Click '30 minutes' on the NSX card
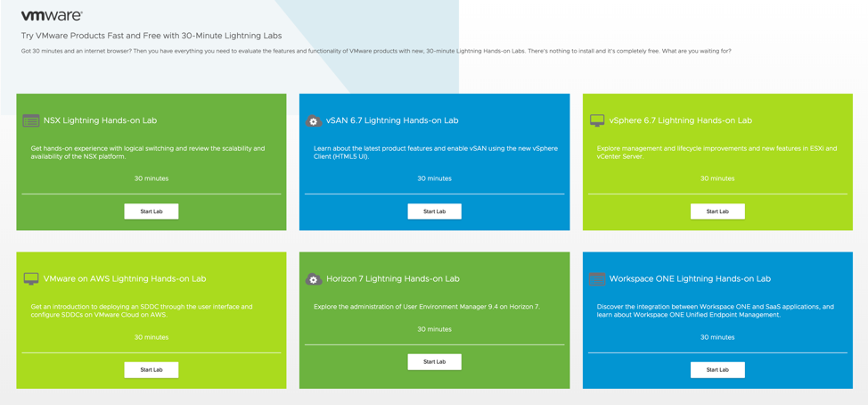This screenshot has width=868, height=405. (x=151, y=178)
